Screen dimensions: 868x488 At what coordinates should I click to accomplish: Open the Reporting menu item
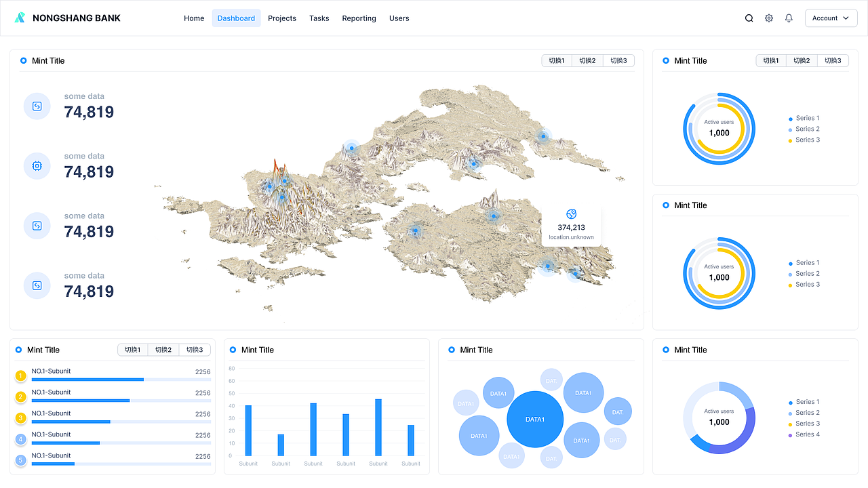[359, 18]
